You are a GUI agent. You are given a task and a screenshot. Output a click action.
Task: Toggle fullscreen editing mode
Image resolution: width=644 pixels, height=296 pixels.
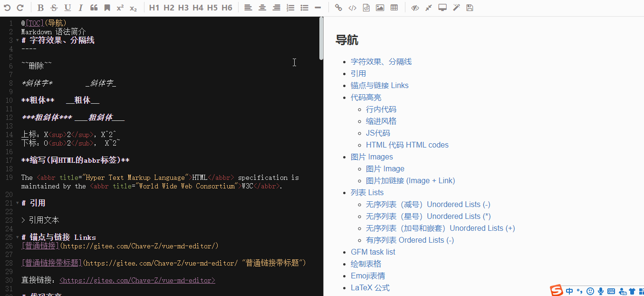coord(442,7)
